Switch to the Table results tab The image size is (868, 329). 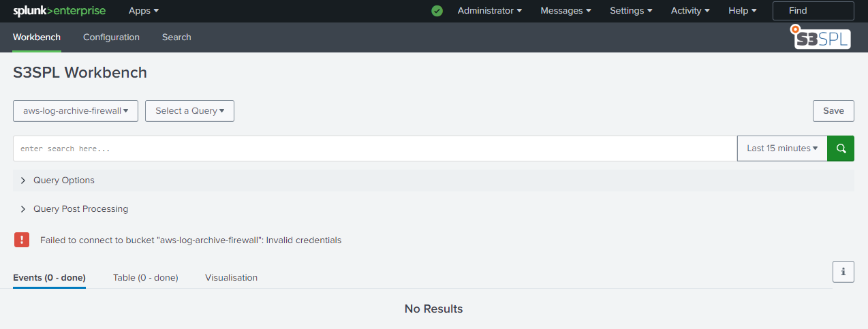[145, 278]
